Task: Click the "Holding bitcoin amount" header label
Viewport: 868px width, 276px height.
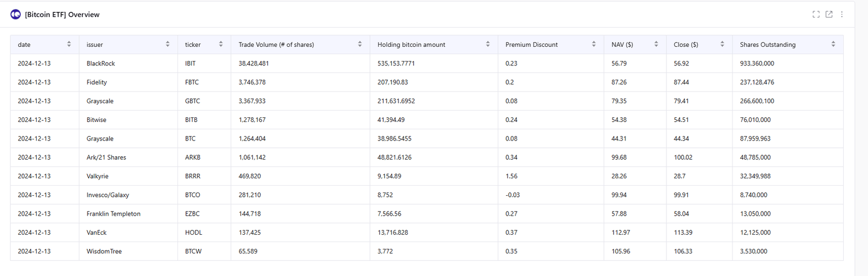Action: click(411, 45)
